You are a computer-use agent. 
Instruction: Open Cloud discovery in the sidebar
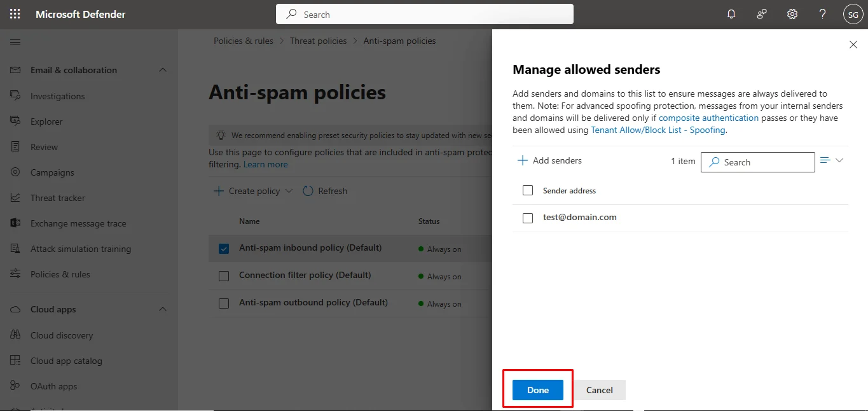62,335
